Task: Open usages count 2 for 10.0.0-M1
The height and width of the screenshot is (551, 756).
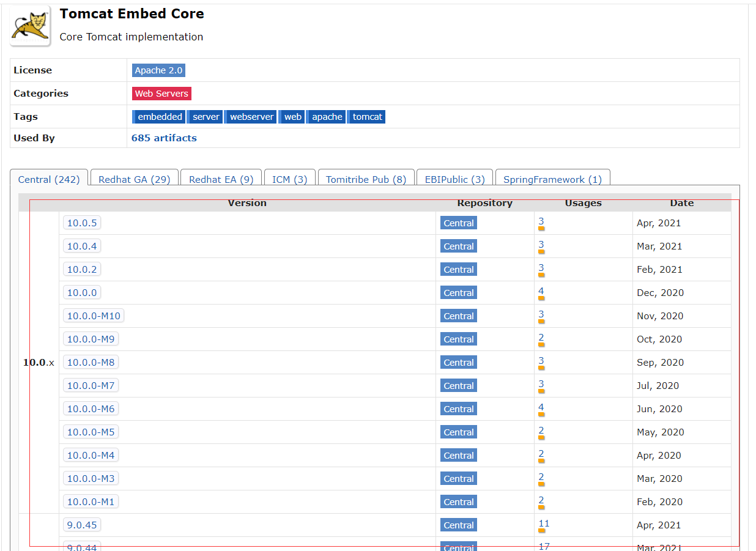Action: (541, 500)
